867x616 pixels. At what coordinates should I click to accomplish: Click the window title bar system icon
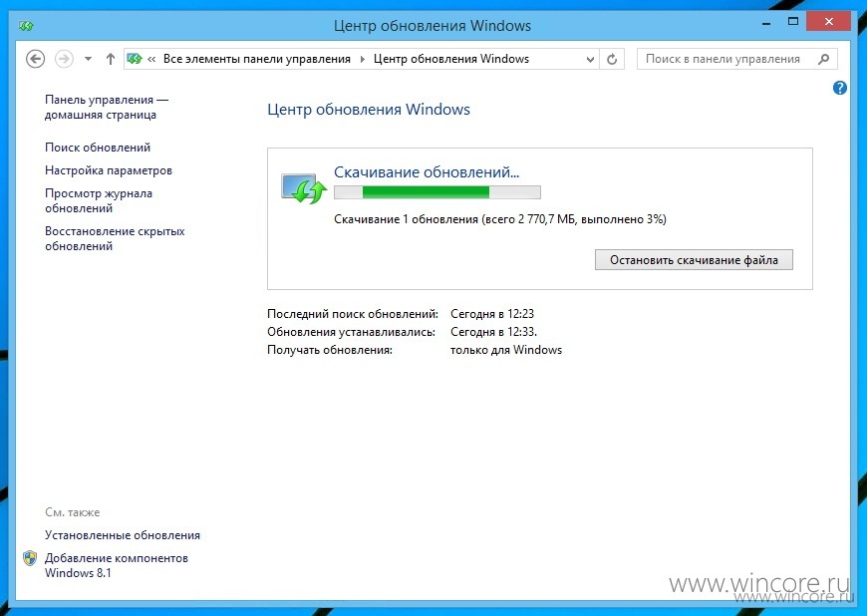[x=26, y=26]
